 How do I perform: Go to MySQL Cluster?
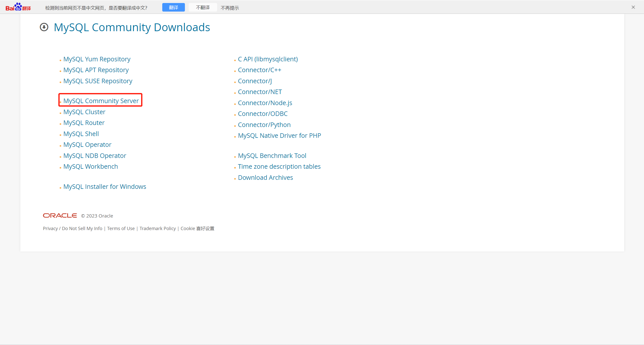tap(84, 112)
